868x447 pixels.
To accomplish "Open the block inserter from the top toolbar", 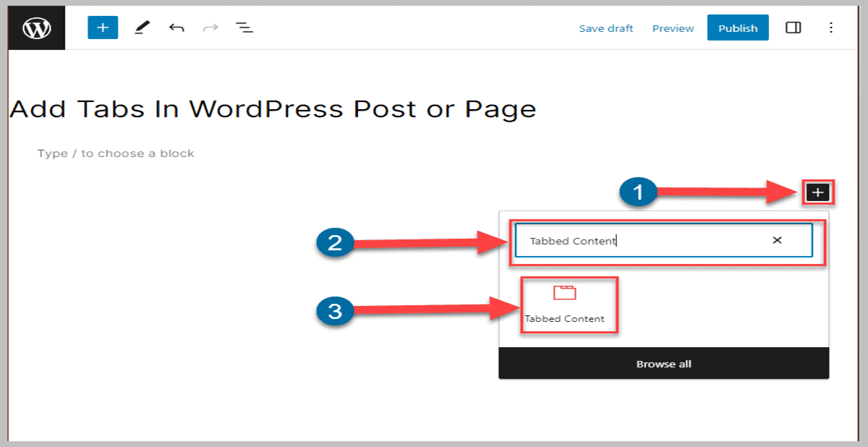I will 102,27.
